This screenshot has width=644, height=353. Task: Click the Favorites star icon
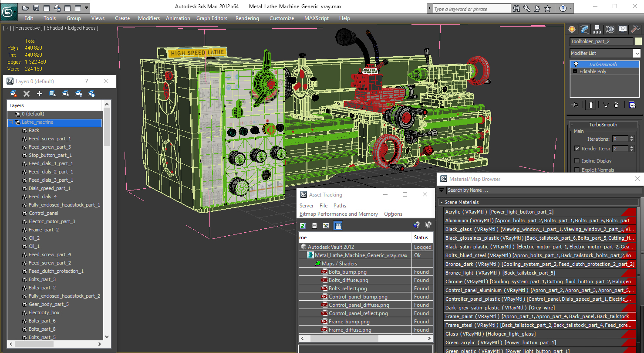click(x=548, y=8)
